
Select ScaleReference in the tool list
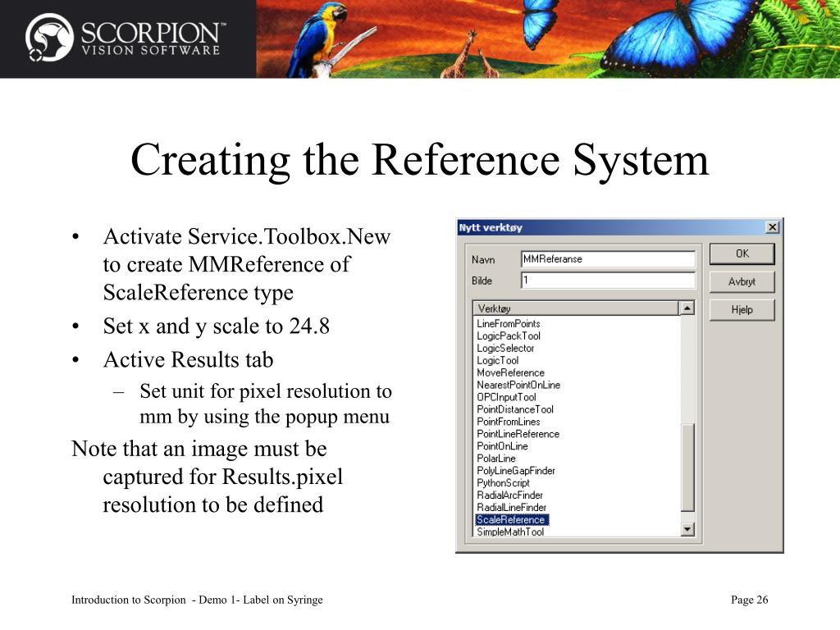(511, 520)
